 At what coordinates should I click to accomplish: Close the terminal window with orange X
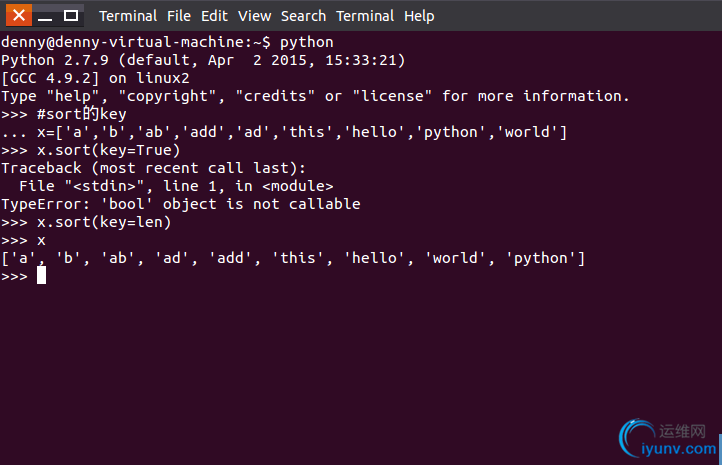19,15
